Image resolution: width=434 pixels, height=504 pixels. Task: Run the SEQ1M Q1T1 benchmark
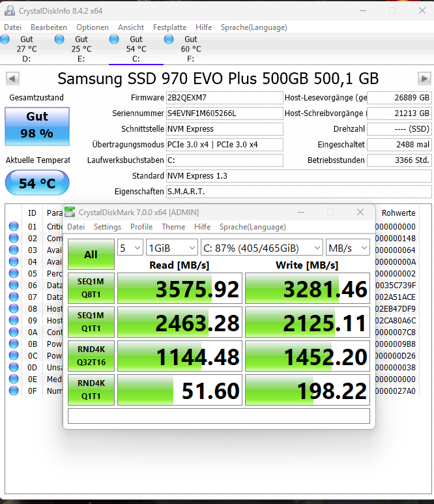pyautogui.click(x=91, y=322)
